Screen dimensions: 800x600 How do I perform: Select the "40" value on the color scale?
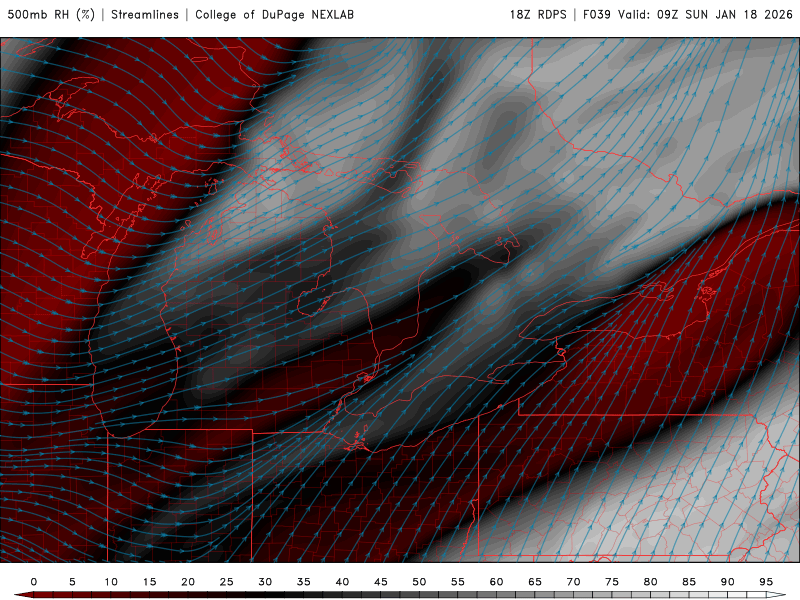point(342,582)
